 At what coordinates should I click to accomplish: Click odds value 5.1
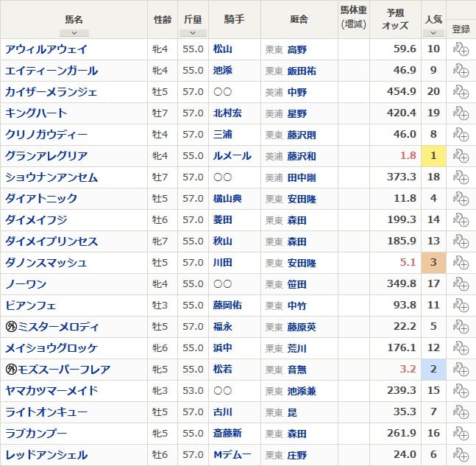pyautogui.click(x=408, y=263)
